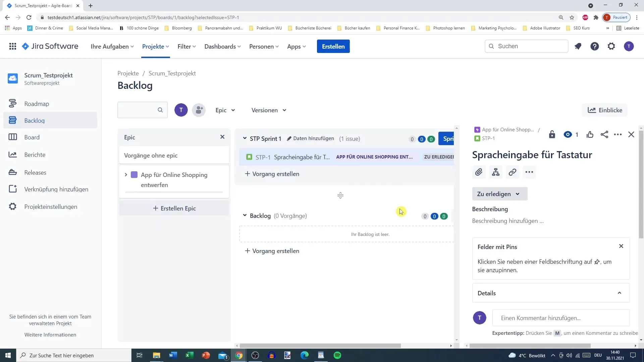Click the link issue chain icon
This screenshot has height=362, width=644.
click(513, 172)
